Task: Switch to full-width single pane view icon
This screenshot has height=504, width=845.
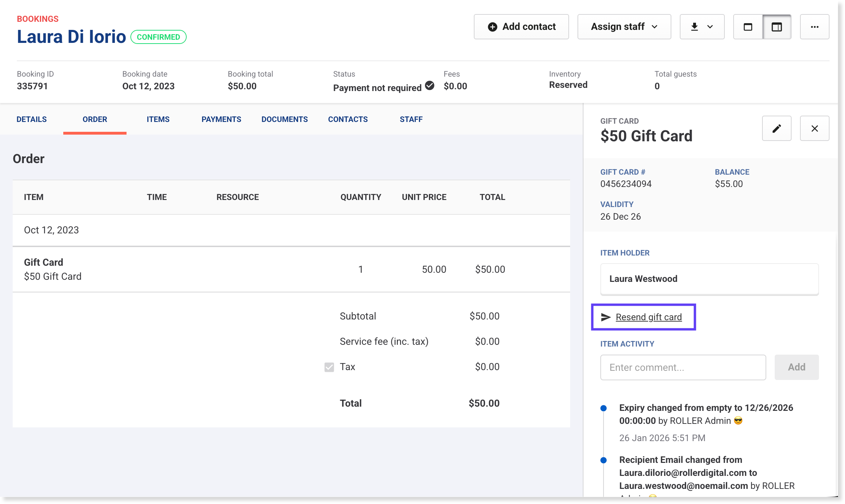Action: [x=748, y=27]
